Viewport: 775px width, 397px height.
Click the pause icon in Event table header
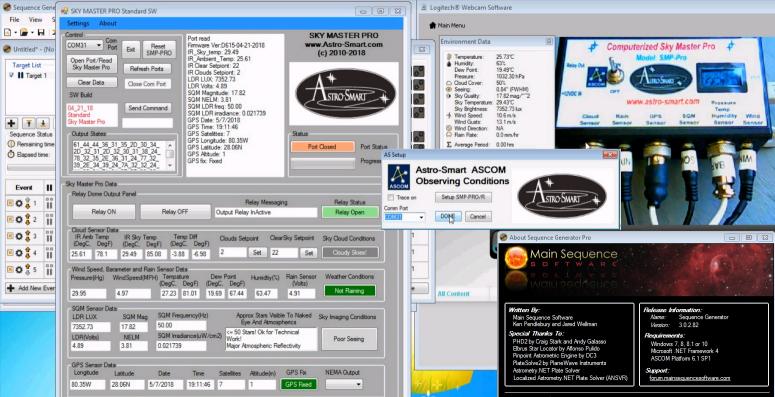point(49,187)
